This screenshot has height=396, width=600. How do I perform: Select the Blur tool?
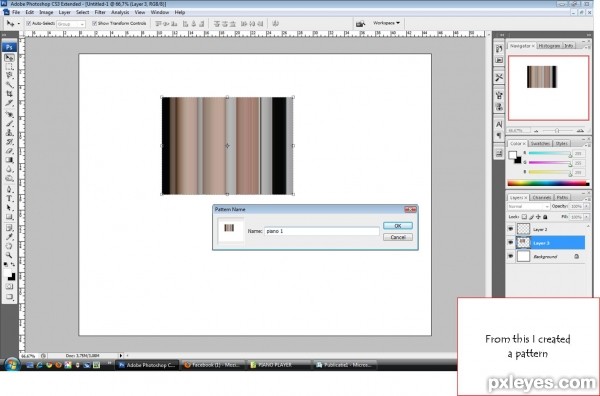point(9,169)
